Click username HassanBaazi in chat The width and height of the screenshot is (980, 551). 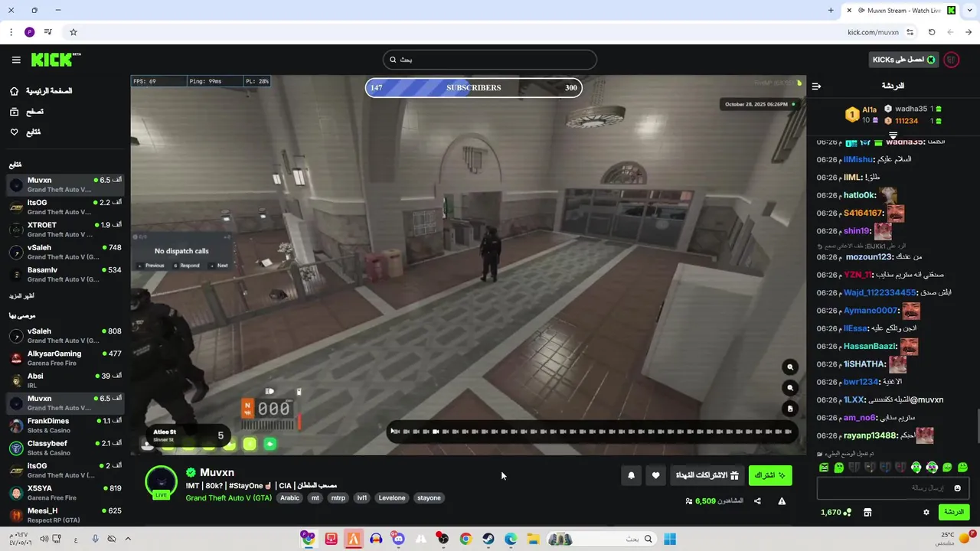[869, 346]
